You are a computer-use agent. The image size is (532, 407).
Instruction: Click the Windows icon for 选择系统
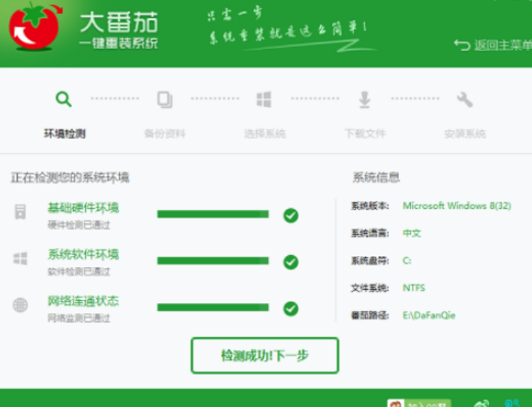tap(264, 99)
